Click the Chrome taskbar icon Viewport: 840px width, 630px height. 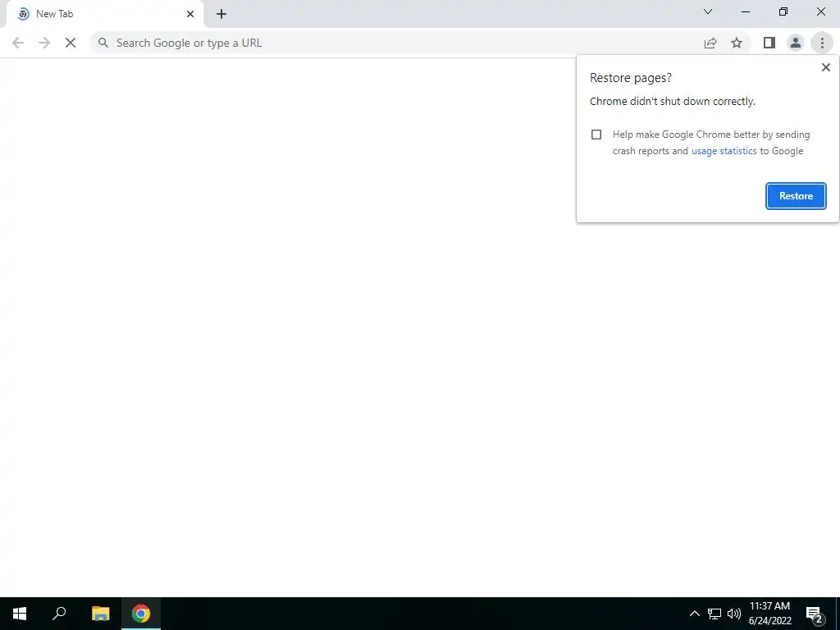(x=141, y=614)
